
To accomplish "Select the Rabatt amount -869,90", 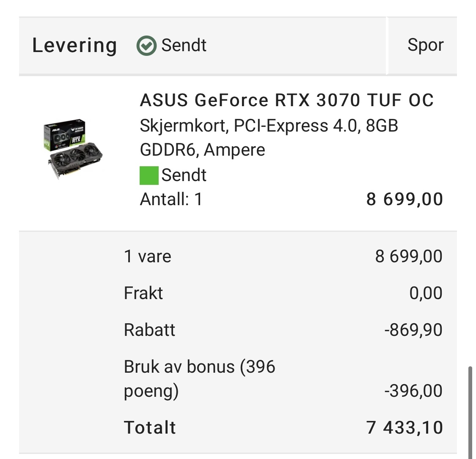I will tap(413, 330).
